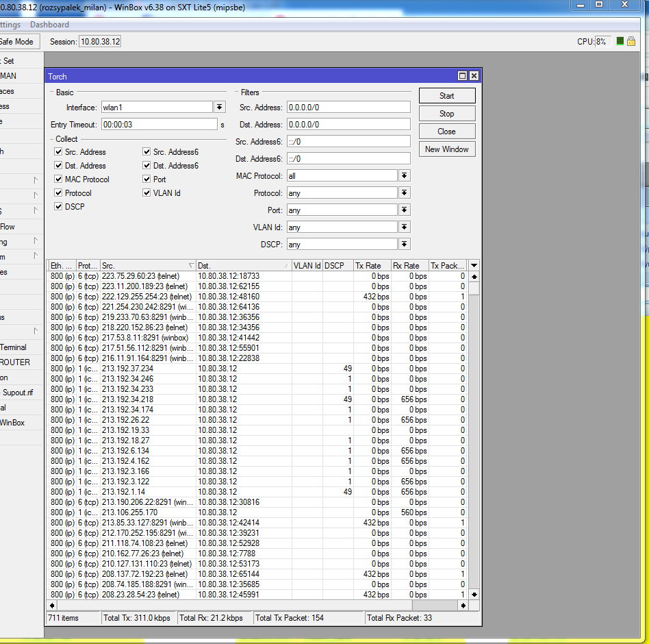Screen dimensions: 649x644
Task: Click the New Window button
Action: tap(447, 149)
